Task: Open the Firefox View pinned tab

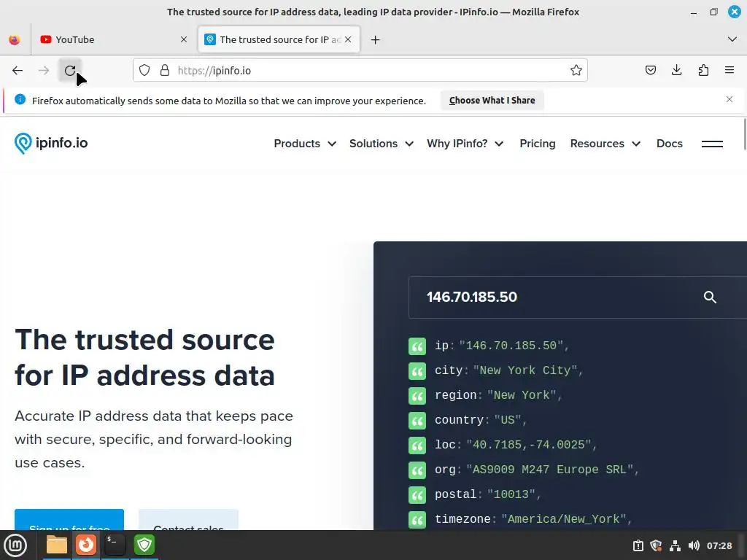Action: coord(15,40)
